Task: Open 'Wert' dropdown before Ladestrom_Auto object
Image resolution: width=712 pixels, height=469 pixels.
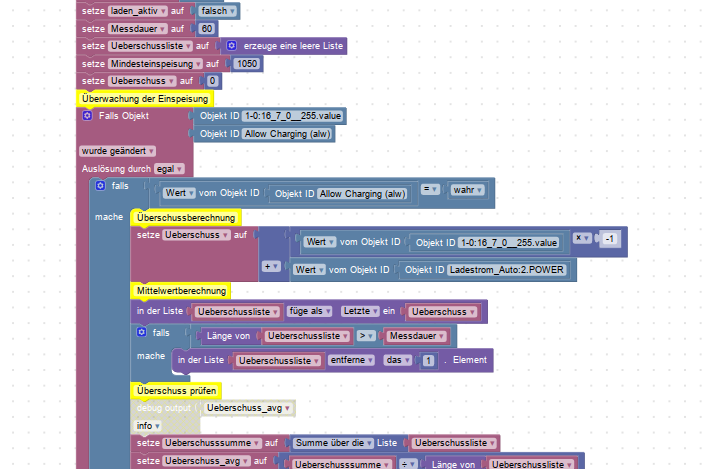Action: point(310,270)
